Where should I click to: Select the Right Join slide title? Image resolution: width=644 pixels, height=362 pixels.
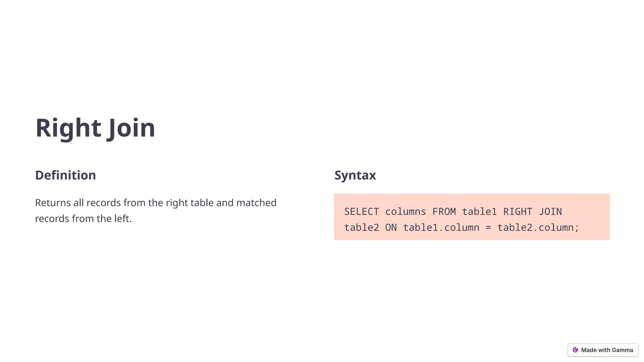click(x=95, y=128)
